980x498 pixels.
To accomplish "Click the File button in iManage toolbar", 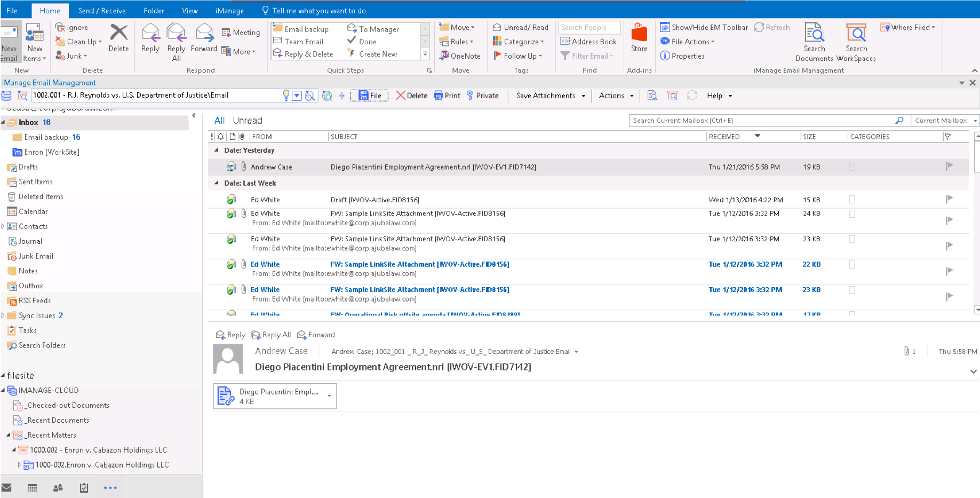I will pos(370,96).
